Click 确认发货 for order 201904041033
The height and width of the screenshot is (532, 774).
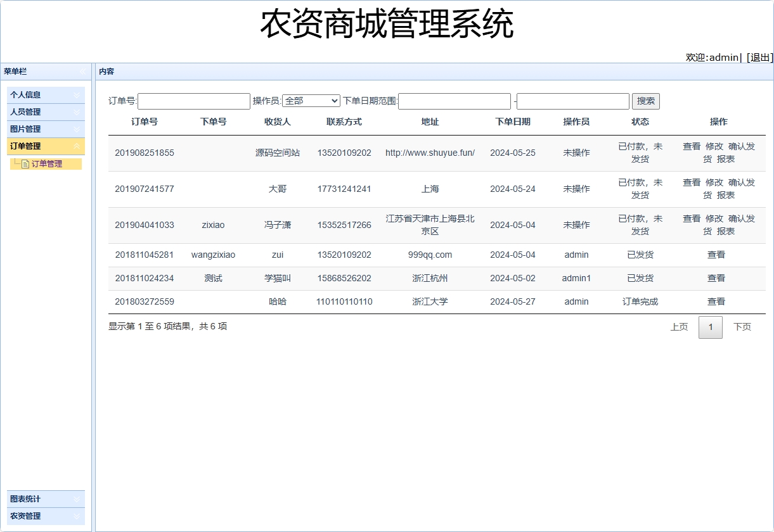click(742, 218)
